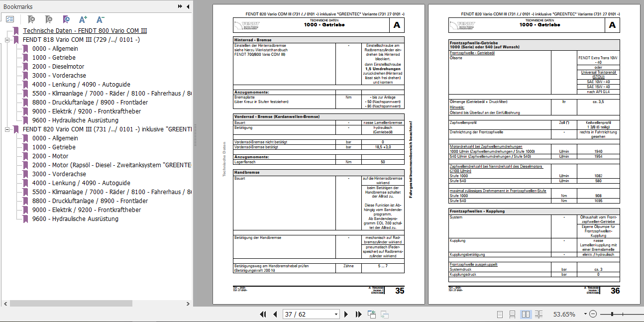This screenshot has height=322, width=644.
Task: Open 9600 - Hydraulische Ausrüstung under FENDT 818
Action: (75, 120)
